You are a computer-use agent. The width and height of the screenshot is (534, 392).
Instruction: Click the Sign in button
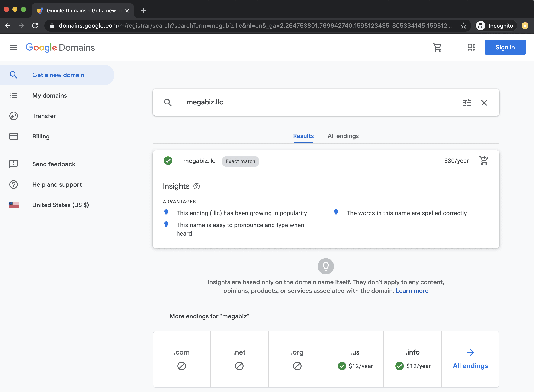click(x=505, y=48)
